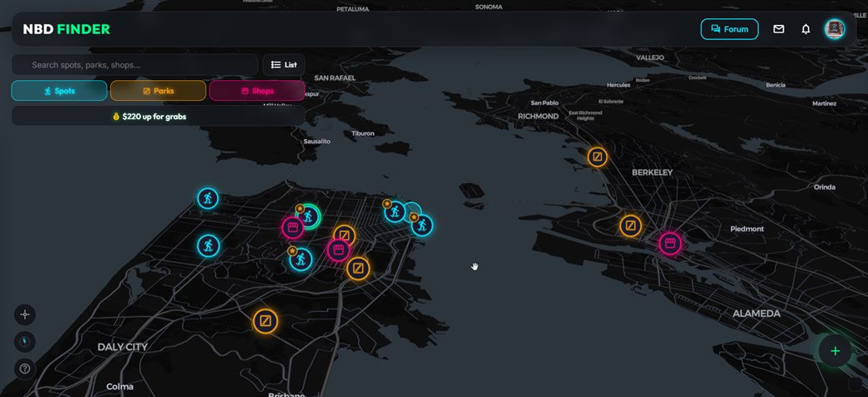Viewport: 868px width, 397px height.
Task: Open the $220 up for grabs banner
Action: click(159, 117)
